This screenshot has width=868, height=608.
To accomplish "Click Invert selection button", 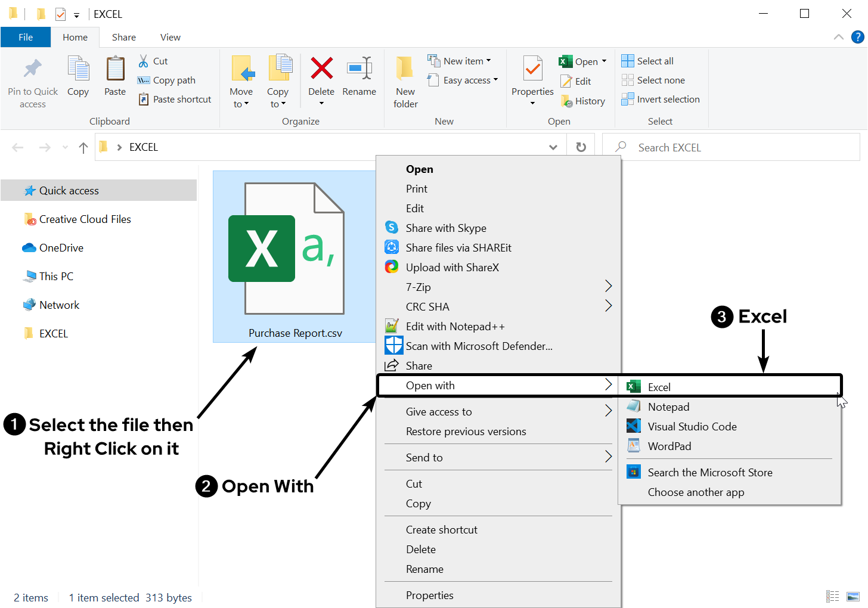I will click(x=668, y=100).
